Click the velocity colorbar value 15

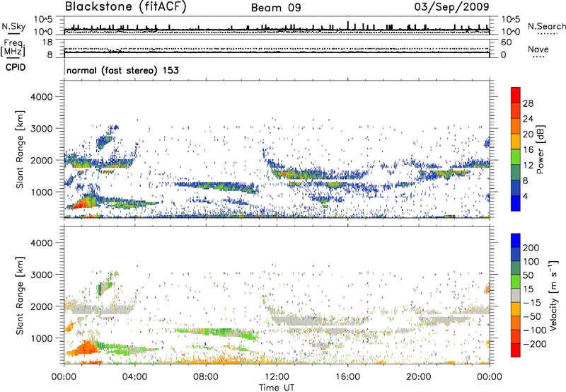pos(527,289)
